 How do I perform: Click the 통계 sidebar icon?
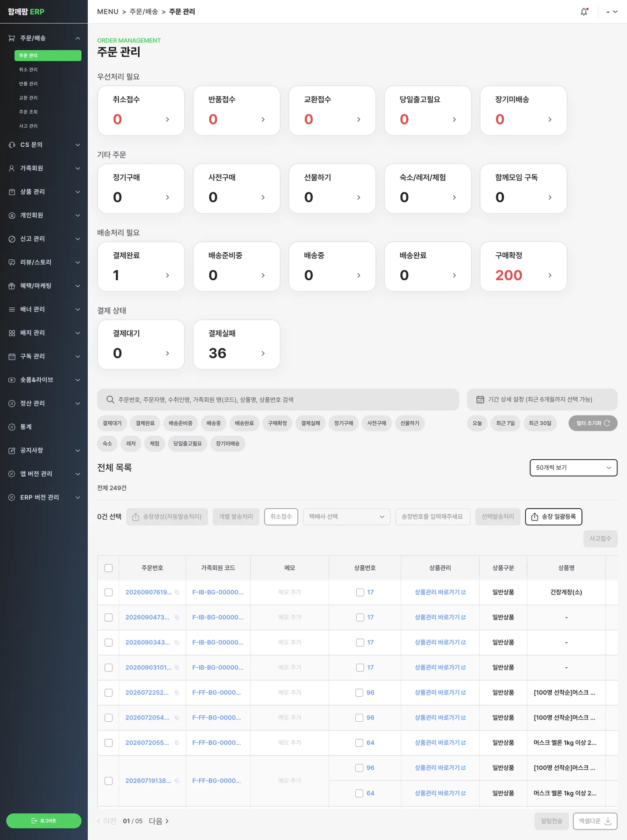(x=12, y=427)
